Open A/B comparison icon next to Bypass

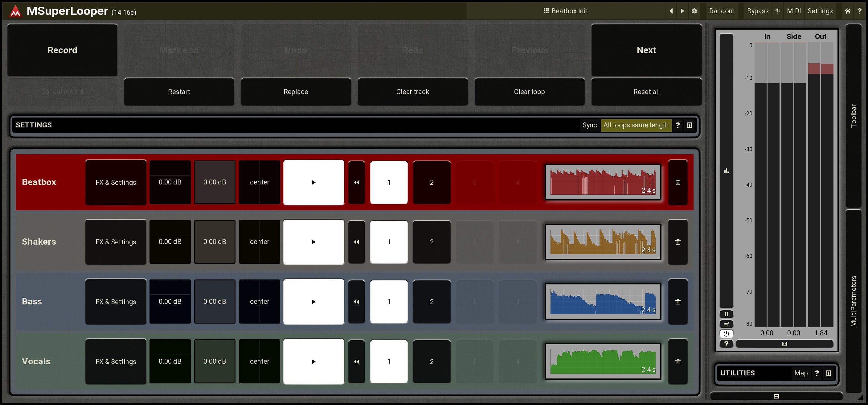click(x=778, y=11)
